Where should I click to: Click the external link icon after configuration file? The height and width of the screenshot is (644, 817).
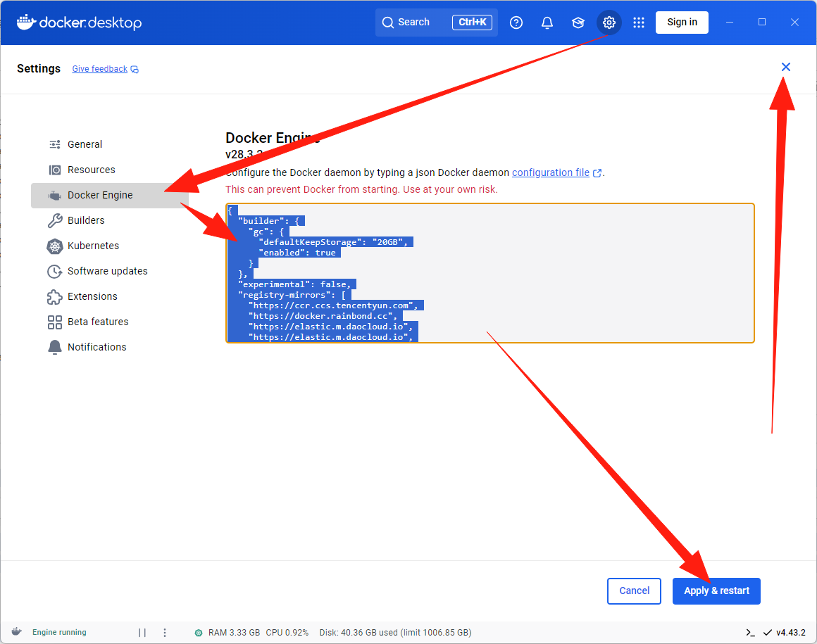597,173
